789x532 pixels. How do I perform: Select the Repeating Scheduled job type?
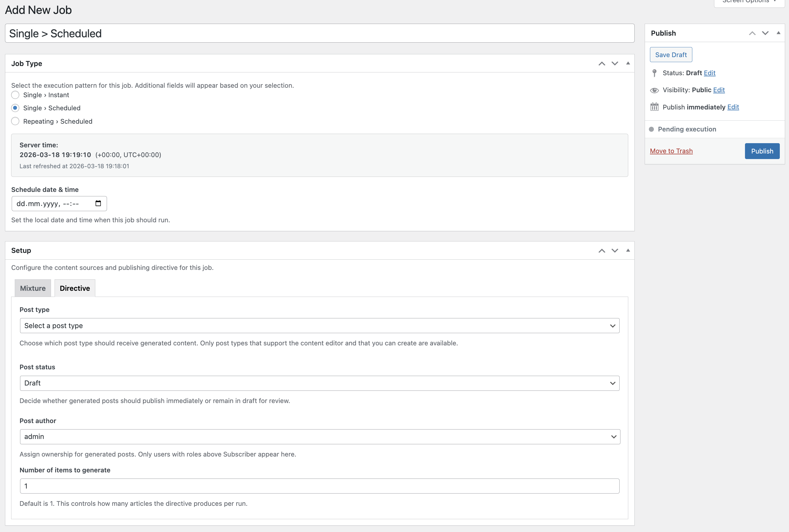coord(15,121)
